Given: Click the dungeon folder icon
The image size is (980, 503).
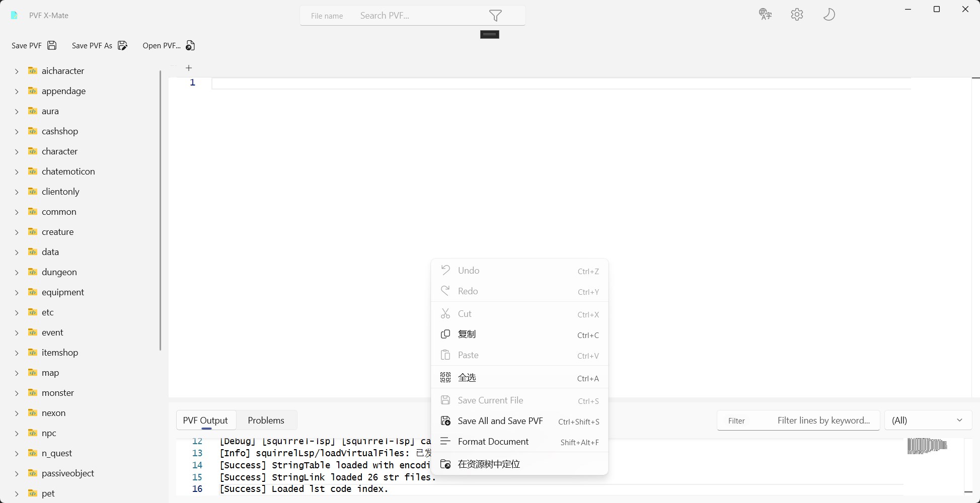Looking at the screenshot, I should coord(33,272).
